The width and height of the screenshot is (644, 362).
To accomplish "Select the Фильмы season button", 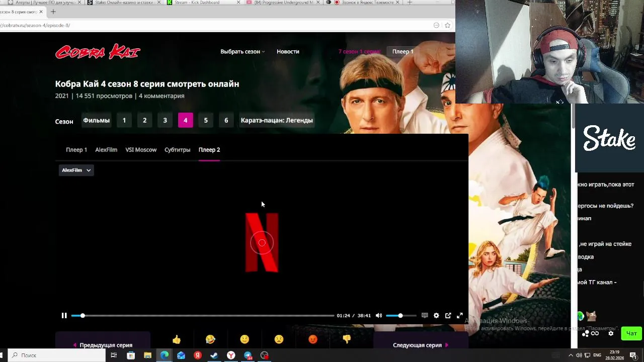I will [x=96, y=120].
